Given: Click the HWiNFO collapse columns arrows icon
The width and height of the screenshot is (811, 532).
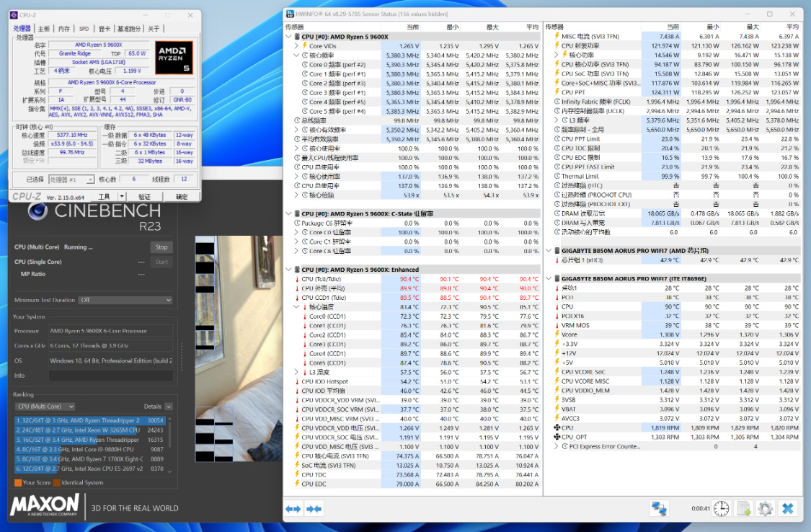Looking at the screenshot, I should pyautogui.click(x=314, y=509).
